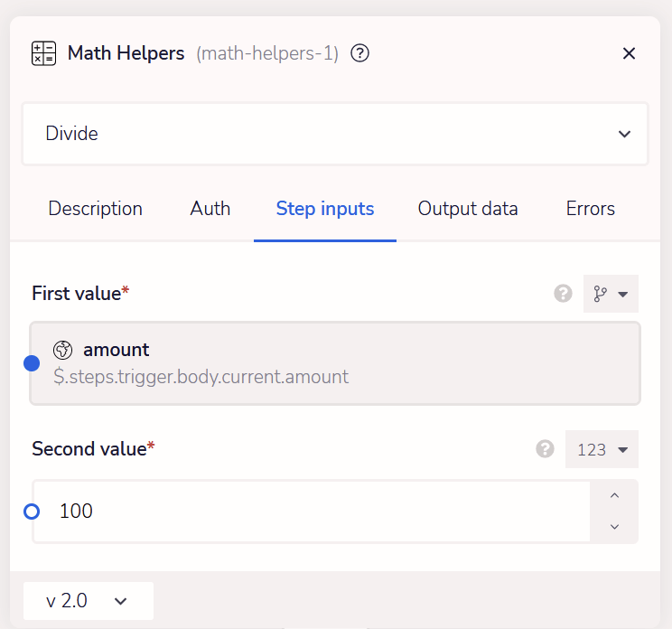Screen dimensions: 672x629
Task: Click the filled connector dot for First value
Action: pyautogui.click(x=32, y=363)
